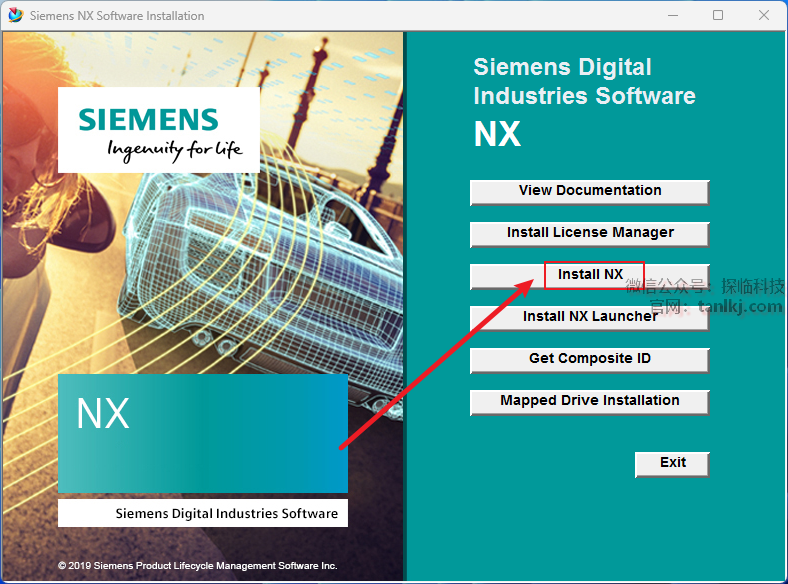
Task: Maximize the Siemens NX Software Installation window
Action: click(x=718, y=15)
